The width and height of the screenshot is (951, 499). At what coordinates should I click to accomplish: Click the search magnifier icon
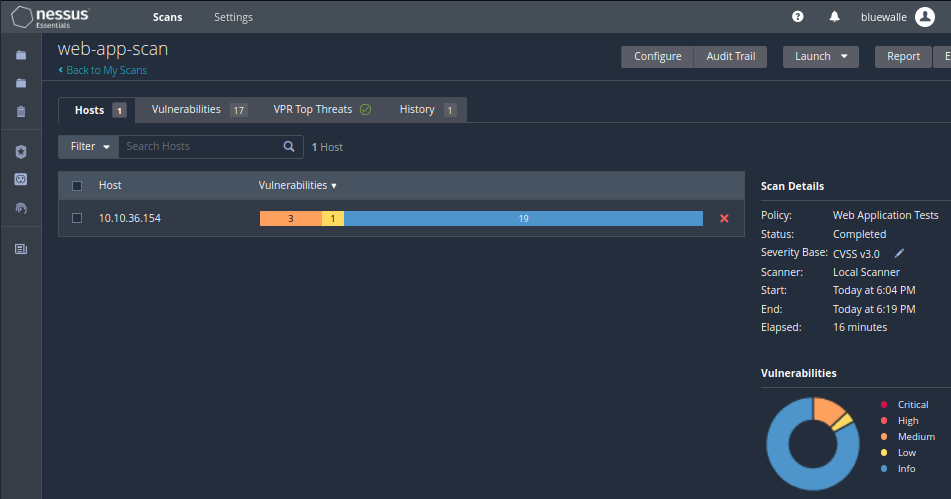coord(289,146)
